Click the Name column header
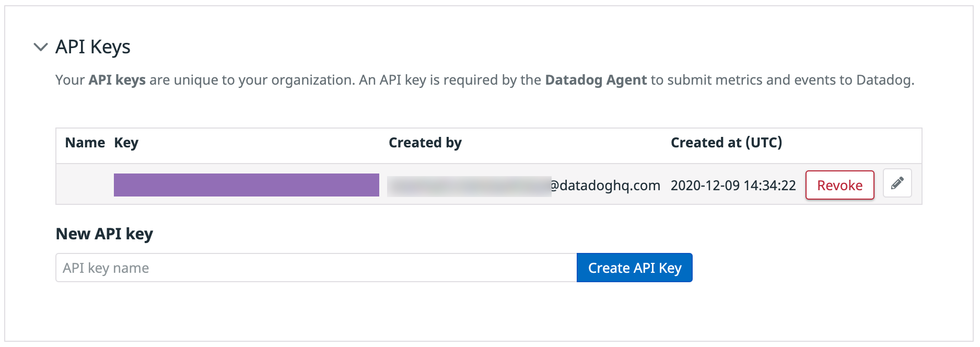980x347 pixels. point(85,143)
